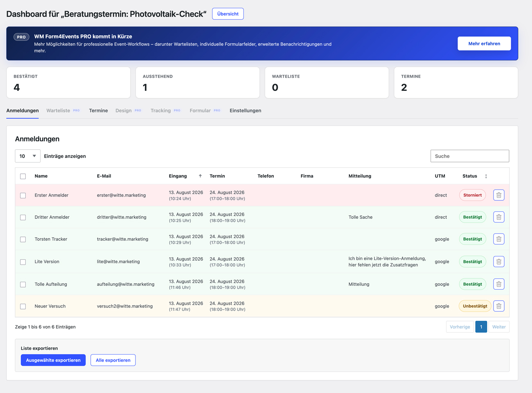Tick checkbox next to Tolle Aufteilung
The height and width of the screenshot is (393, 532).
click(23, 285)
